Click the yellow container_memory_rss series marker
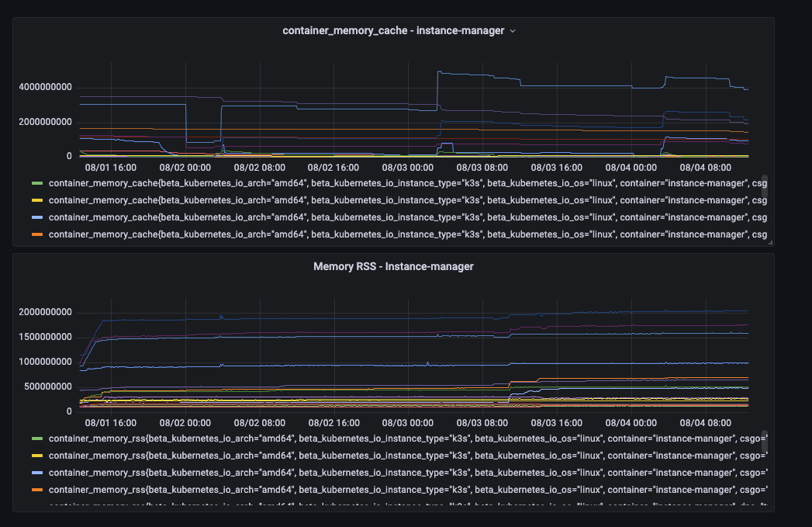Viewport: 812px width, 527px height. 39,456
